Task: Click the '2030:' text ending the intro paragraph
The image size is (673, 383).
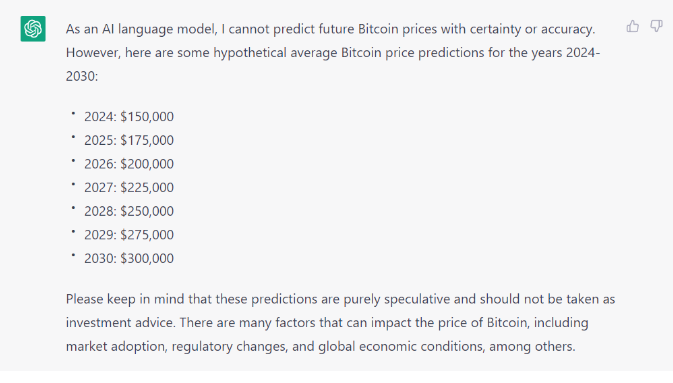Action: point(82,76)
